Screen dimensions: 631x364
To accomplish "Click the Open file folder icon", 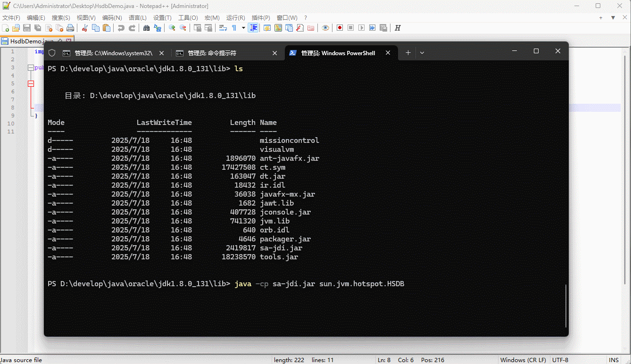I will click(16, 28).
